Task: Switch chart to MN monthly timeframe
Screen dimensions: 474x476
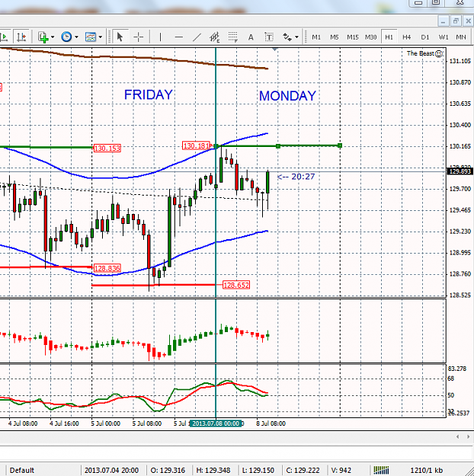Action: click(461, 37)
